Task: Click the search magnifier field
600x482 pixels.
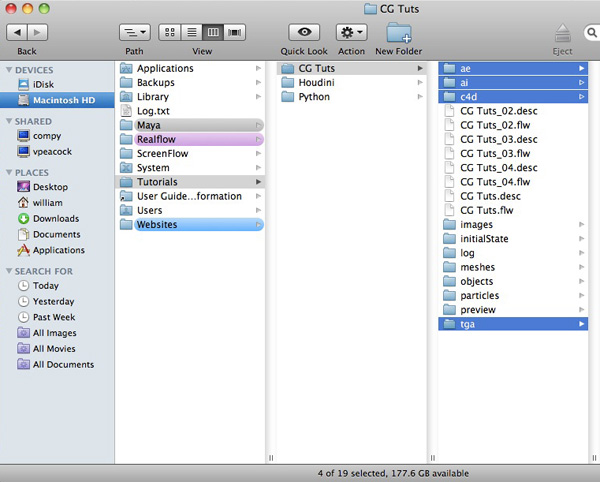Action: pos(592,33)
